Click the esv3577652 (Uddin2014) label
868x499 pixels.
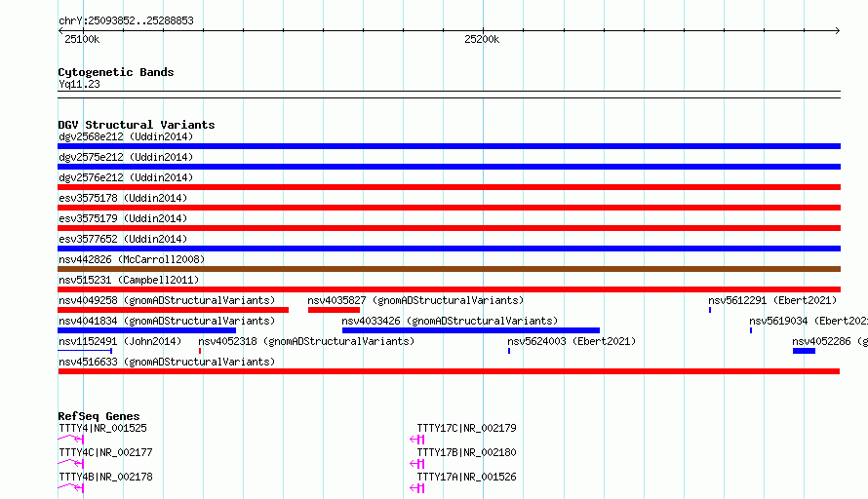(x=123, y=239)
